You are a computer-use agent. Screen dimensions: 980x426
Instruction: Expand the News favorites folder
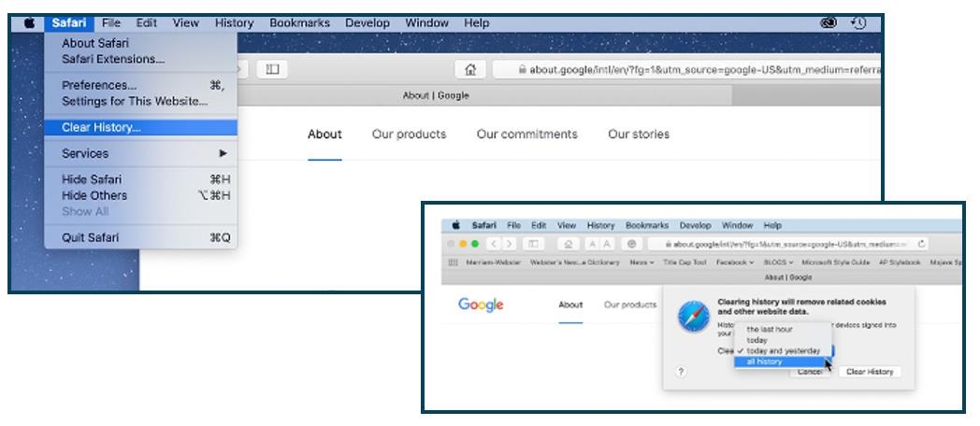[641, 263]
